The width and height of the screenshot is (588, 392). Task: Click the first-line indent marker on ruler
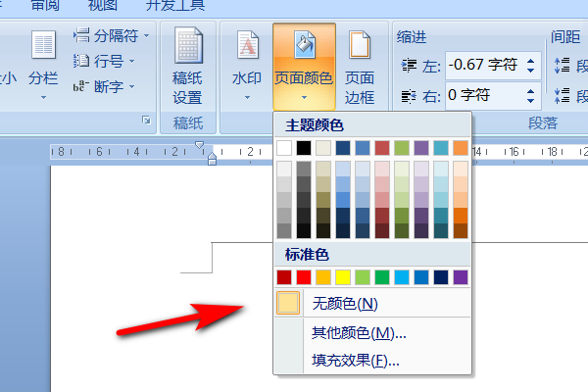(200, 145)
